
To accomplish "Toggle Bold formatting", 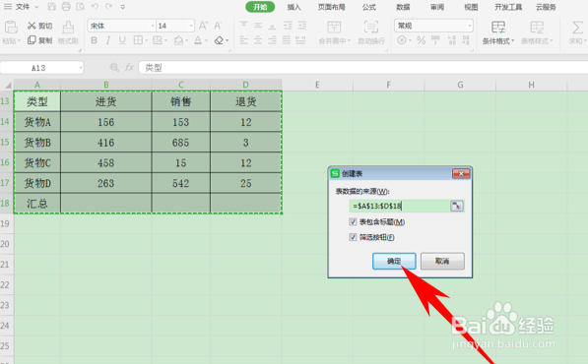I will click(95, 40).
